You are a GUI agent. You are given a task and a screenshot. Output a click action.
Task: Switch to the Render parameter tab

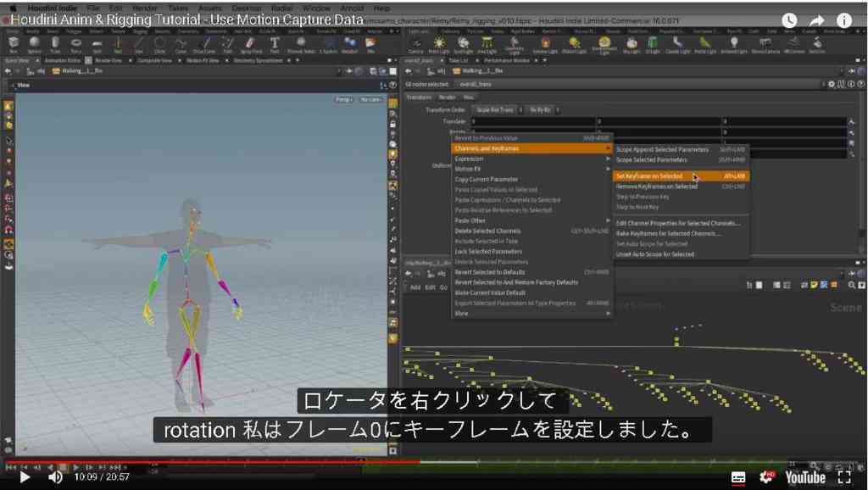coord(447,97)
